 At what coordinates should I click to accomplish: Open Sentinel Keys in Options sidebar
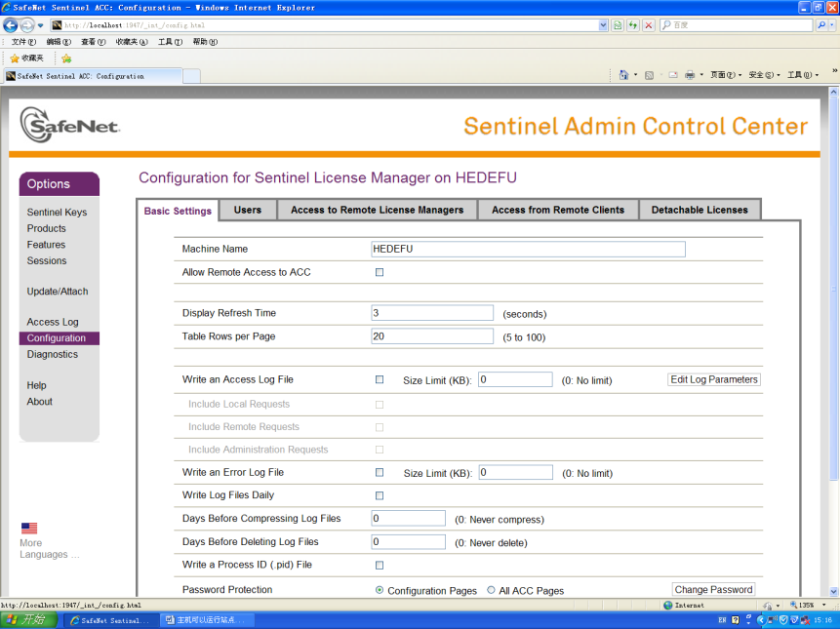tap(57, 213)
